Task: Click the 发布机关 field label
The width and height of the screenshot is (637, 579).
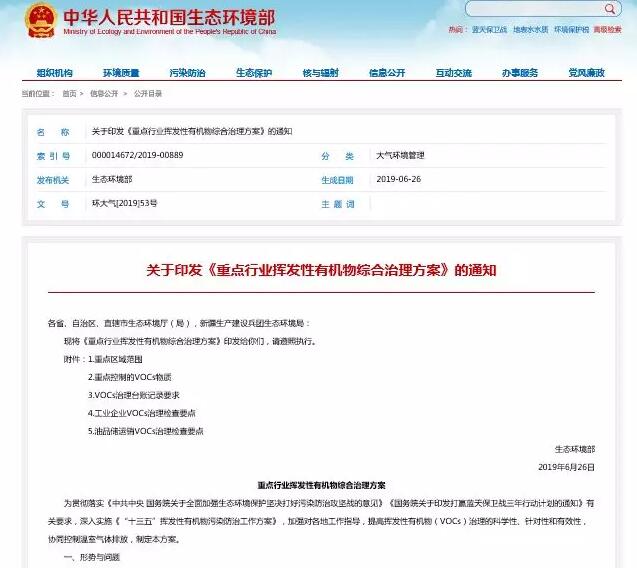Action: 53,180
